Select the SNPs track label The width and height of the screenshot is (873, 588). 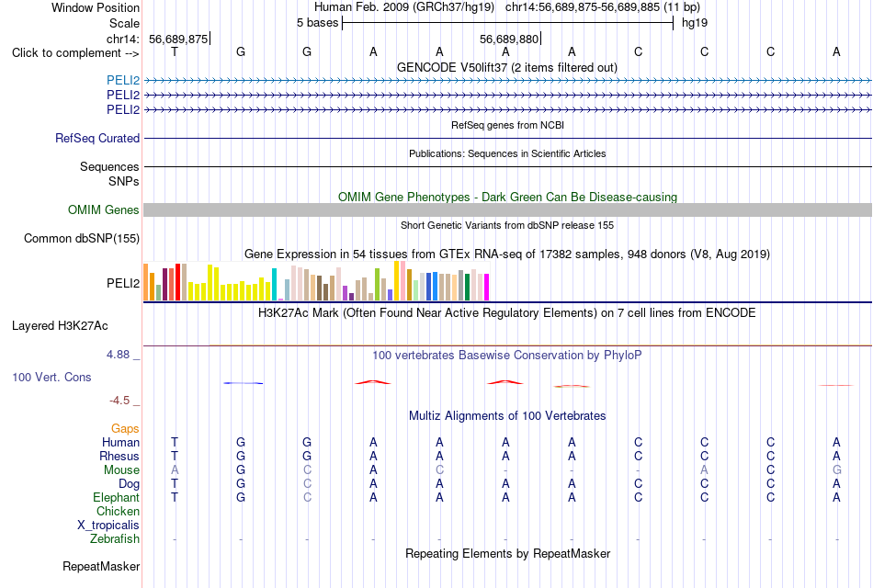coord(124,182)
